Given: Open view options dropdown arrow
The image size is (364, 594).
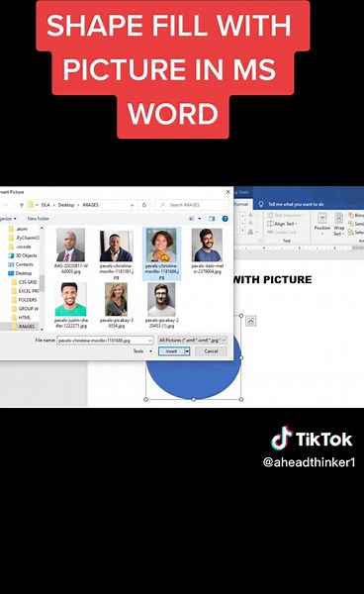Looking at the screenshot, I should pyautogui.click(x=200, y=219).
